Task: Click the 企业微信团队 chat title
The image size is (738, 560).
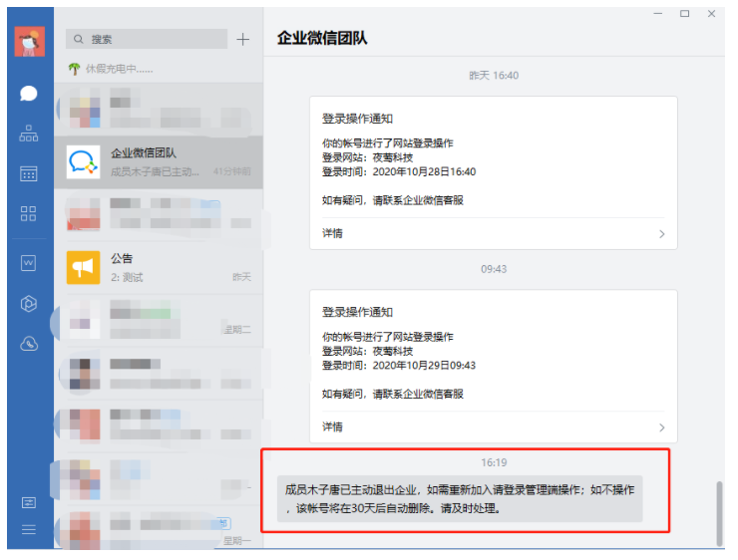Action: click(322, 38)
